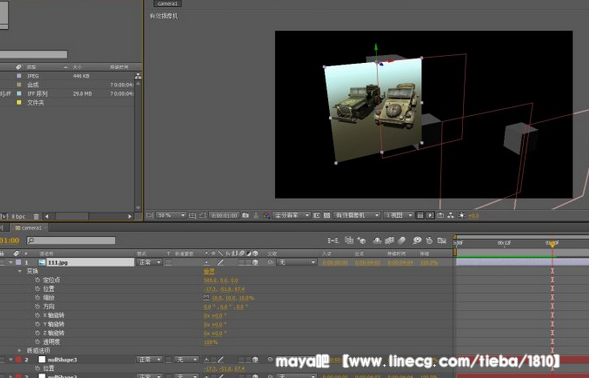Click the red label color of nullShape3 layer 2
This screenshot has width=589, height=378.
click(x=18, y=360)
